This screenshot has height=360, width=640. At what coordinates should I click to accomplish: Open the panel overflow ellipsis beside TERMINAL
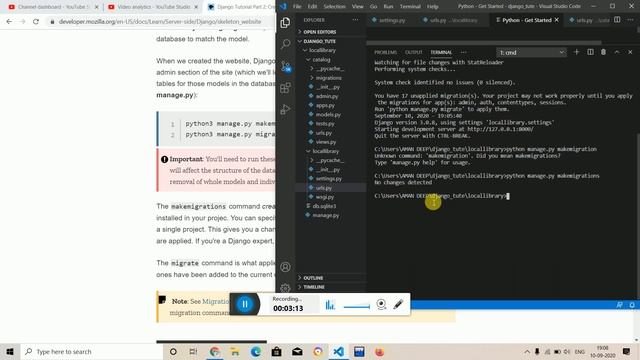(x=463, y=52)
